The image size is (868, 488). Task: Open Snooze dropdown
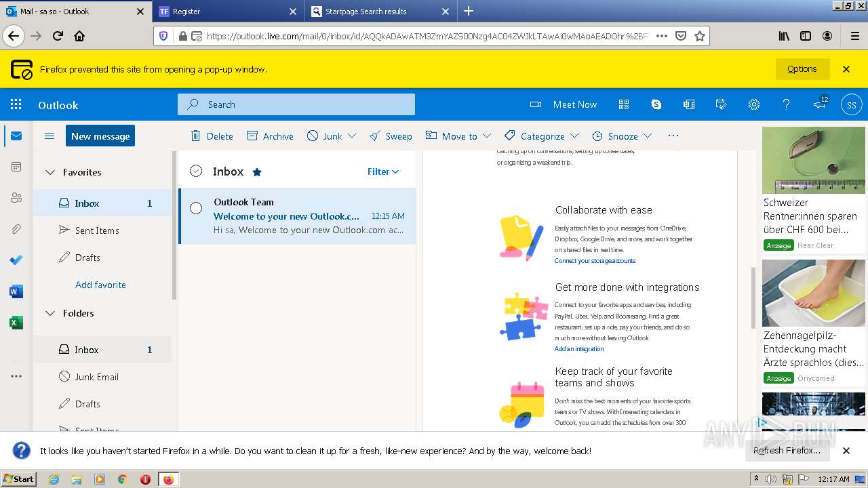[648, 136]
